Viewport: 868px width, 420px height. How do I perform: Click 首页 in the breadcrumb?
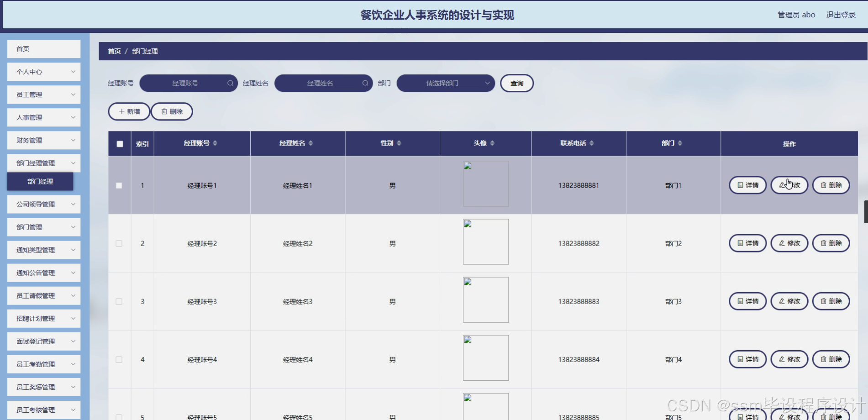click(114, 51)
